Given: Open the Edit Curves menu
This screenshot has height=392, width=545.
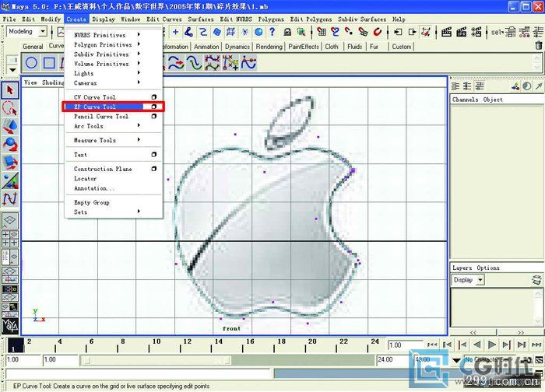Looking at the screenshot, I should click(164, 19).
